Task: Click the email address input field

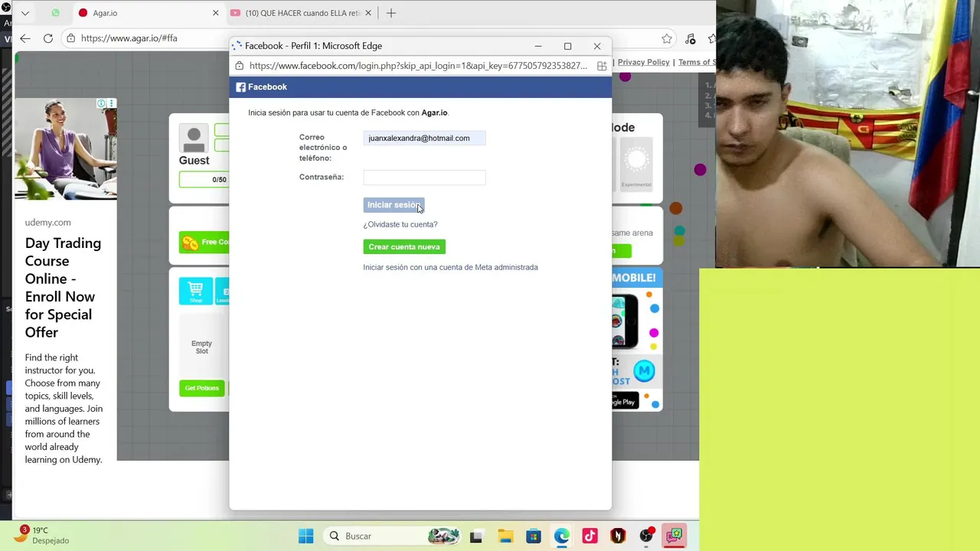Action: coord(424,139)
